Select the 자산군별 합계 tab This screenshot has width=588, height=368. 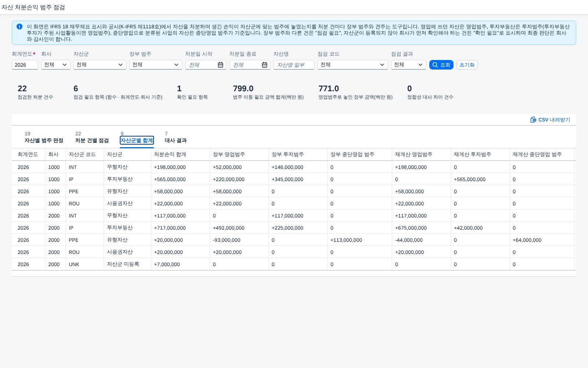pyautogui.click(x=137, y=137)
